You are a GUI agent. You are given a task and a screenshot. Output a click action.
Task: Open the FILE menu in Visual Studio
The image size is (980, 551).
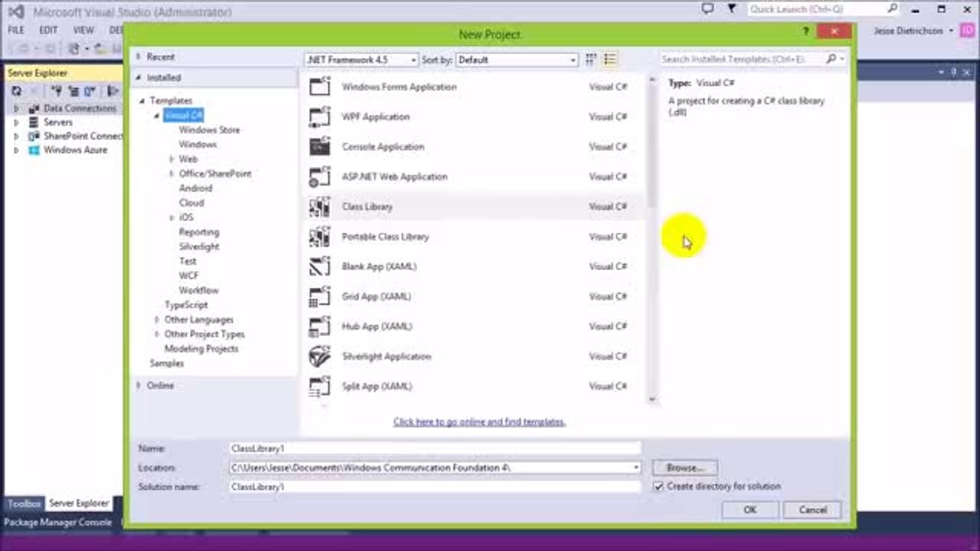pos(16,30)
